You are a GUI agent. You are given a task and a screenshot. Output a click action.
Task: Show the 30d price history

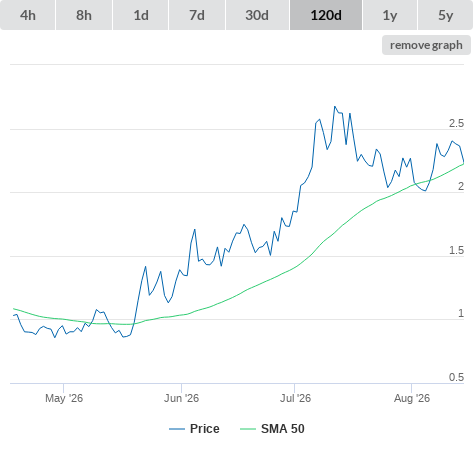pos(257,15)
